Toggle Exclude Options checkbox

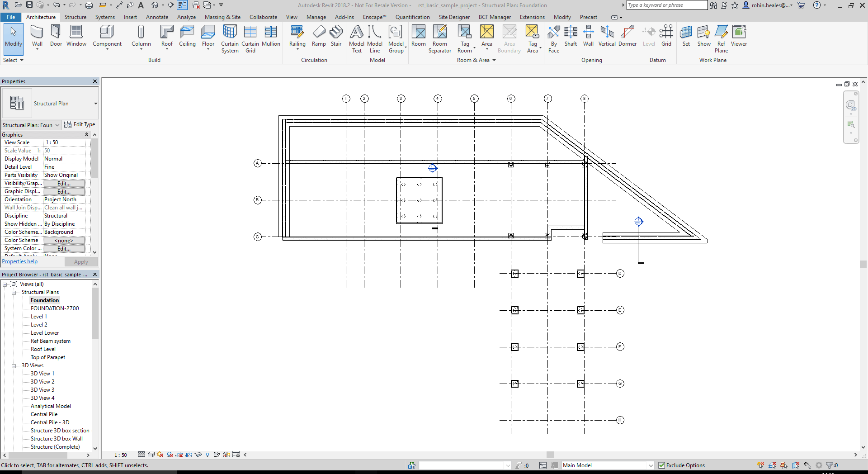[x=662, y=465]
